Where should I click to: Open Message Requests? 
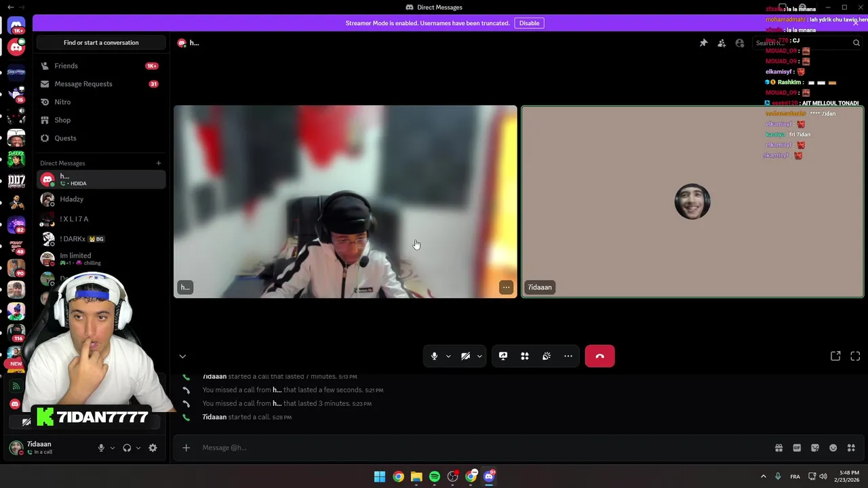click(x=100, y=84)
